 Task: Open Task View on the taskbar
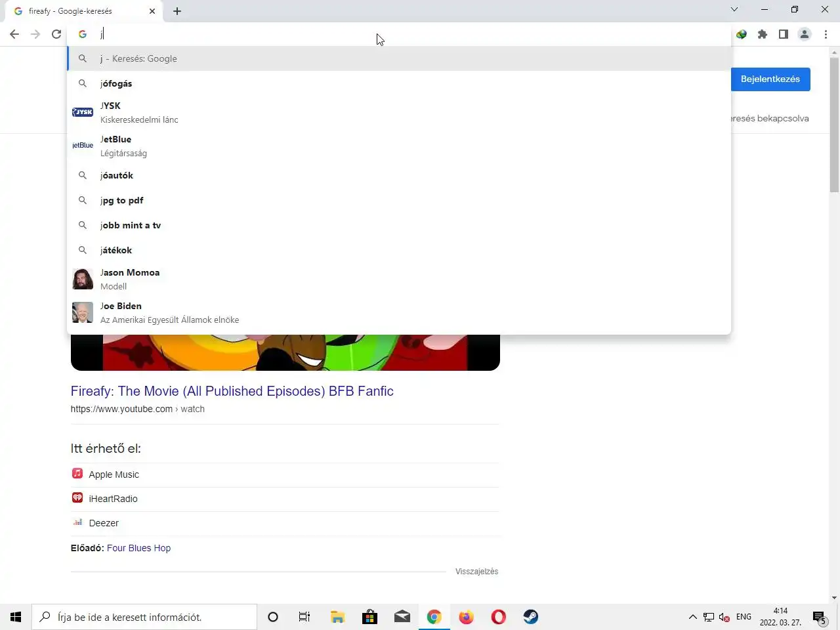(x=304, y=617)
